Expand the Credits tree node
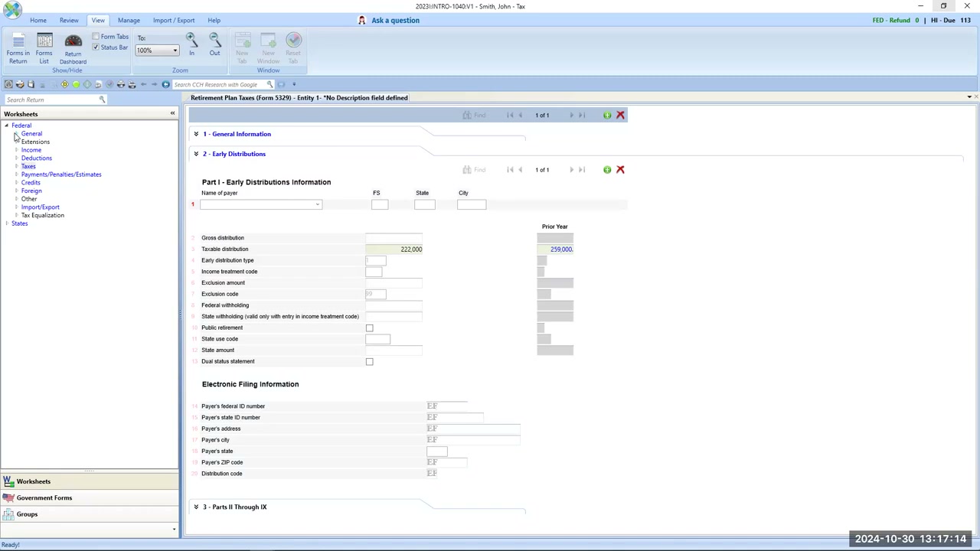 (x=16, y=183)
